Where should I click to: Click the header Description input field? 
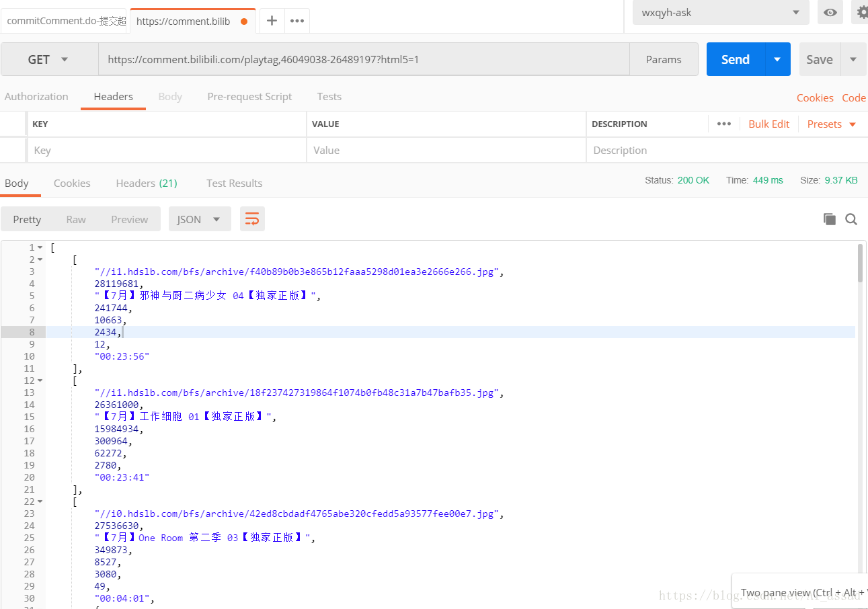click(x=727, y=150)
